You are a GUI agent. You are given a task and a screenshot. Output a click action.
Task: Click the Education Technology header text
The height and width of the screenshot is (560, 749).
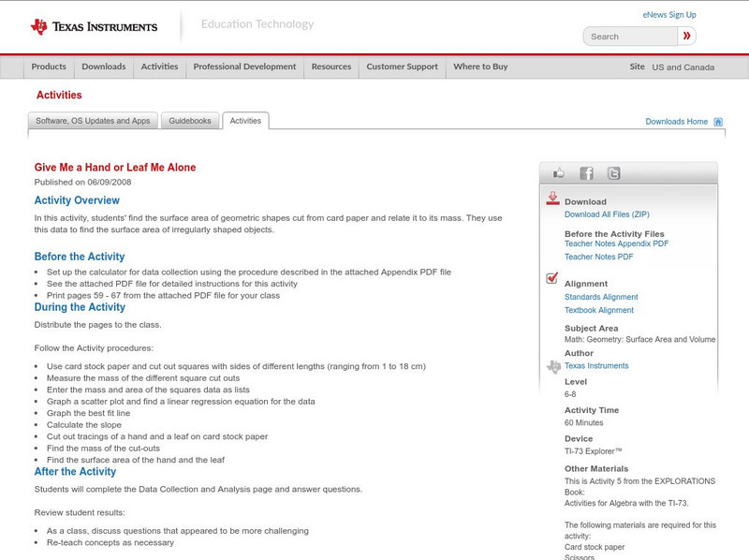(257, 24)
